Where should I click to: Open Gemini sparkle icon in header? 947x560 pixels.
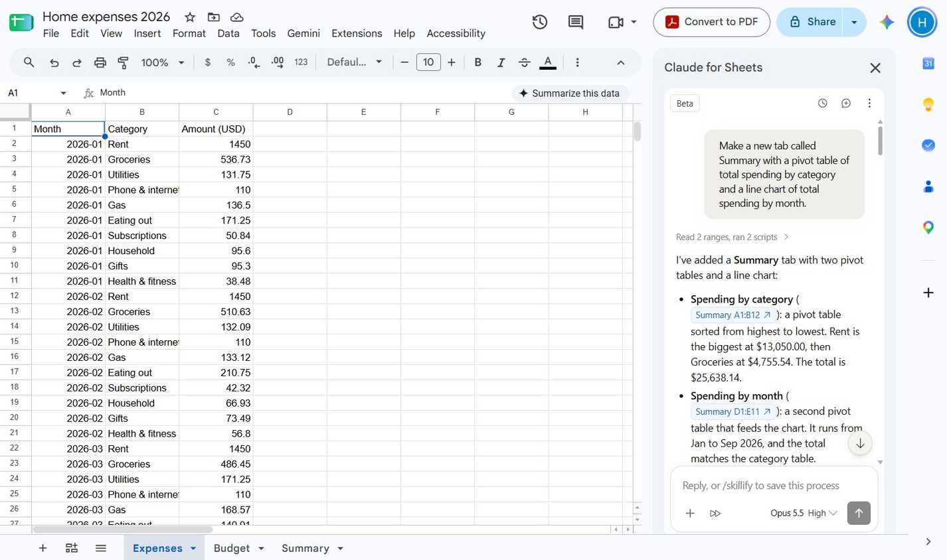(x=887, y=22)
